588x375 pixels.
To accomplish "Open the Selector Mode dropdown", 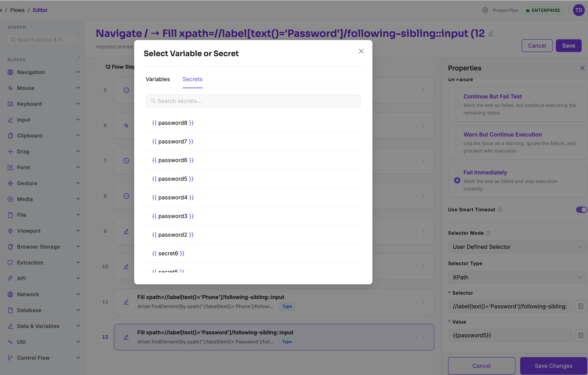I will pyautogui.click(x=517, y=247).
